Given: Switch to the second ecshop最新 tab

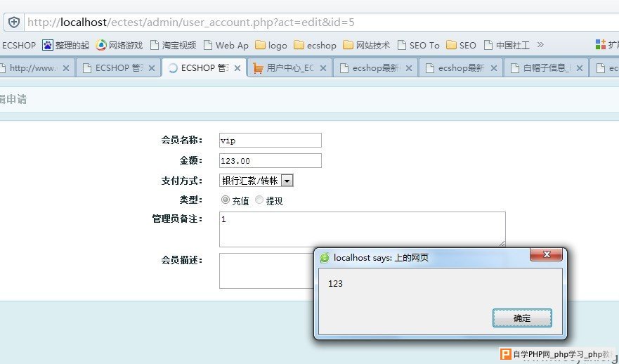Looking at the screenshot, I should click(461, 68).
